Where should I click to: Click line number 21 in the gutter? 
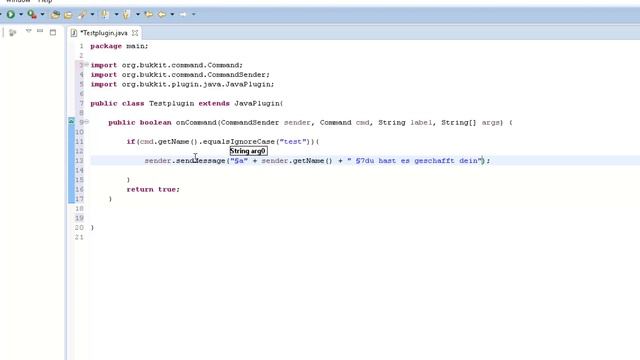click(79, 237)
